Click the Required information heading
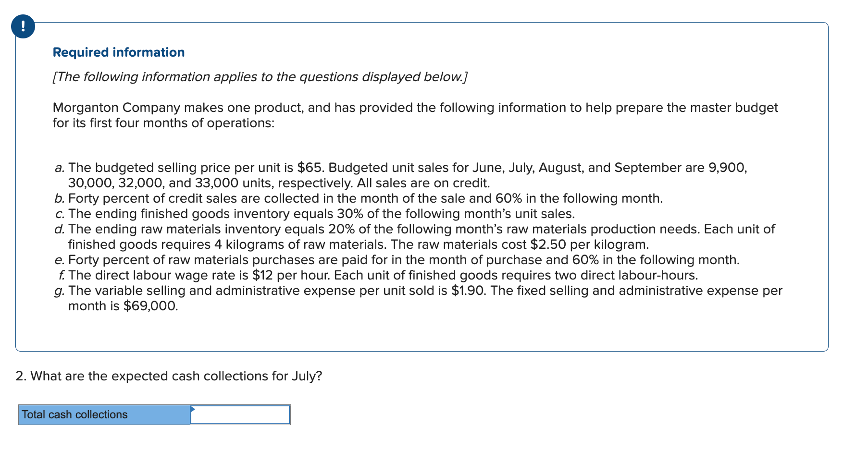The height and width of the screenshot is (463, 868). point(119,52)
